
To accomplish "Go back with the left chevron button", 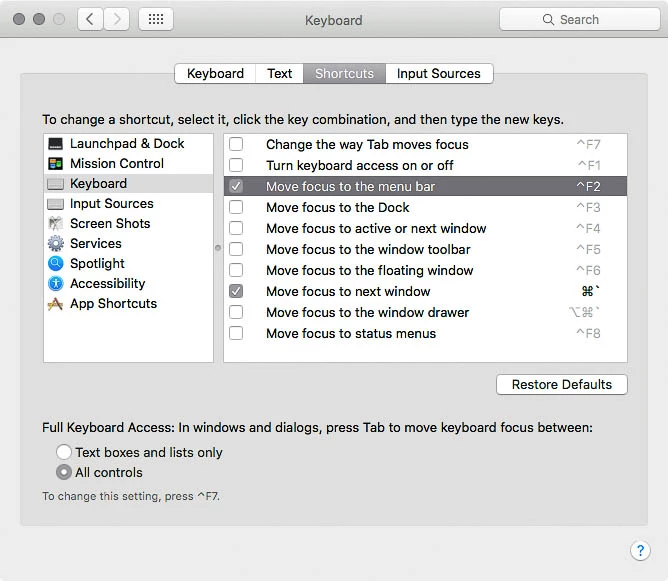I will tap(90, 19).
